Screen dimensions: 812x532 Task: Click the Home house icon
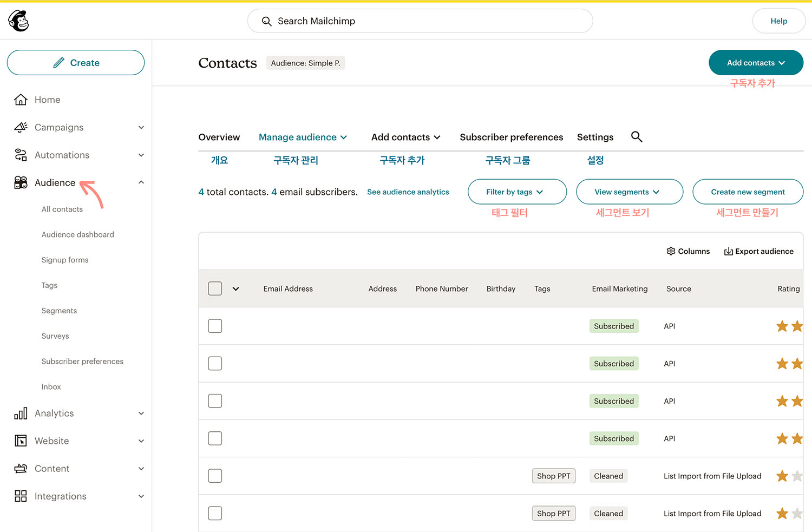tap(21, 100)
